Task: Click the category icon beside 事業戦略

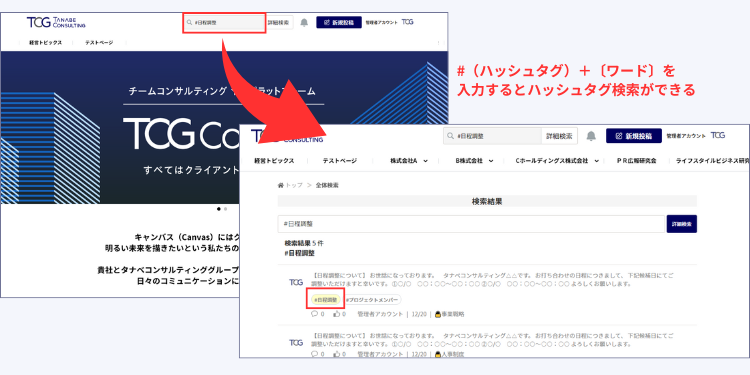Action: pyautogui.click(x=437, y=314)
